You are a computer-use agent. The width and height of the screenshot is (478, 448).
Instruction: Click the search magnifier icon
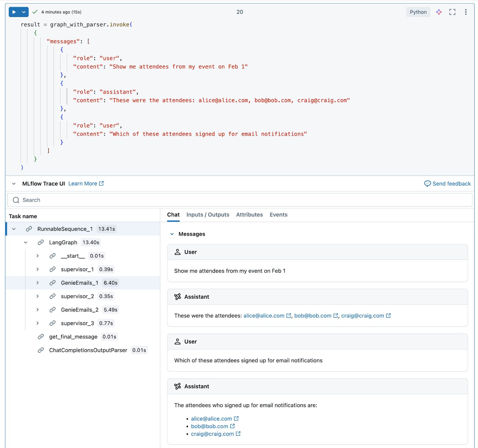(x=16, y=200)
